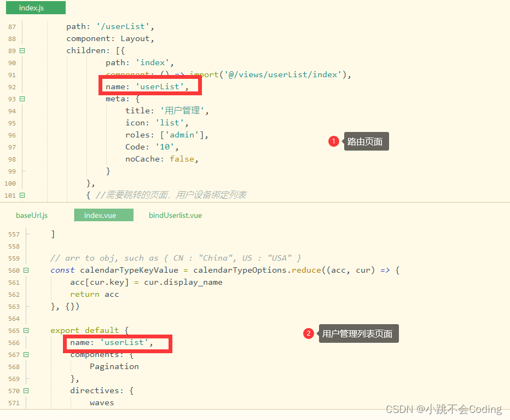Collapse export default fold at line 565

tap(26, 330)
